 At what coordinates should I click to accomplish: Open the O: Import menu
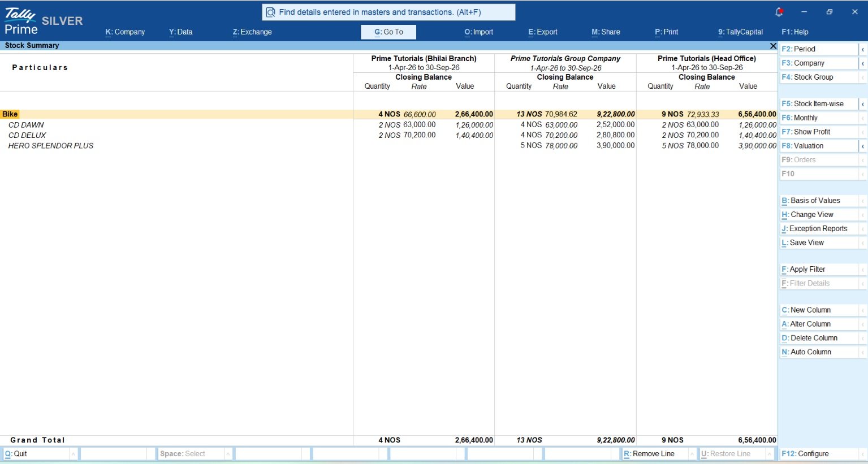coord(478,32)
